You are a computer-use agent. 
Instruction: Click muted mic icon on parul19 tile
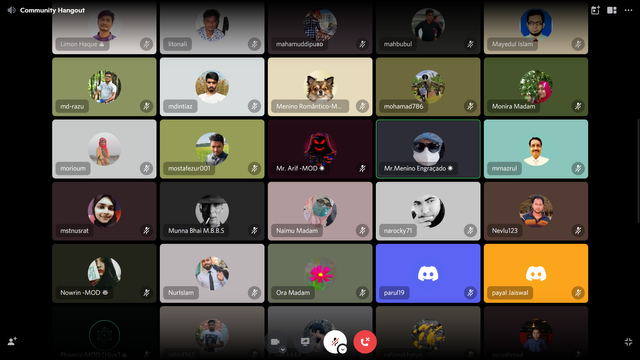[x=470, y=293]
